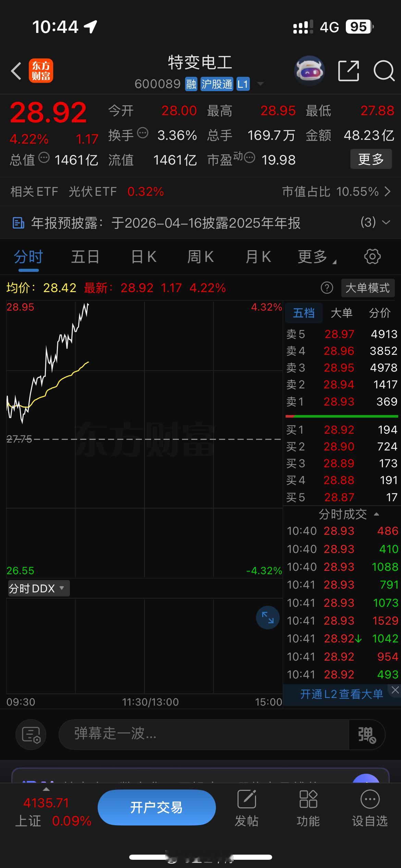Tap info icon next to 换手
Image resolution: width=401 pixels, height=868 pixels.
click(143, 133)
